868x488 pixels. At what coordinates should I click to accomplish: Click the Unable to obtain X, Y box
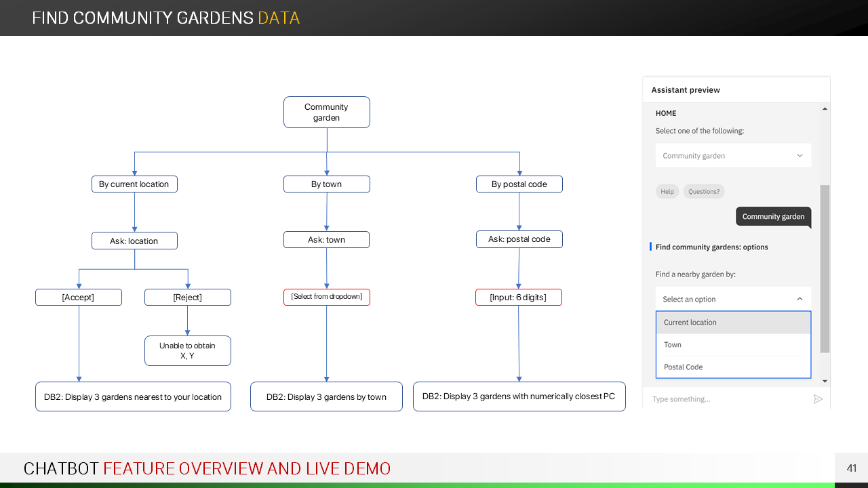187,350
